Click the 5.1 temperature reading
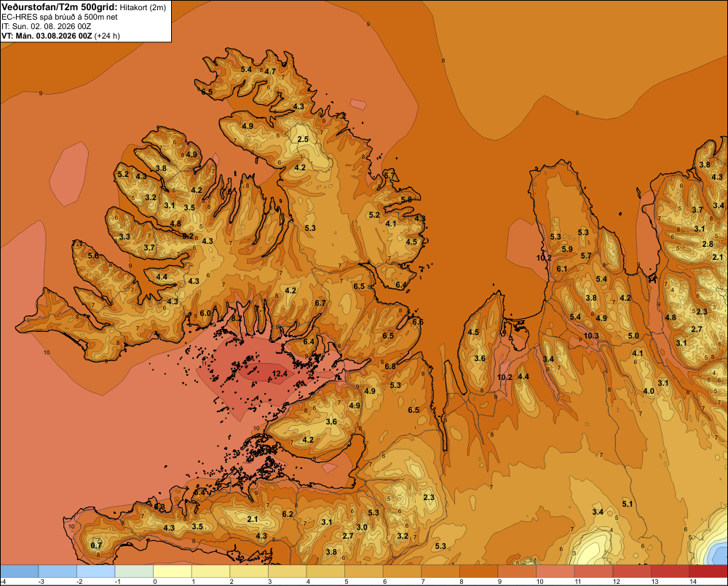This screenshot has height=586, width=728. click(628, 504)
